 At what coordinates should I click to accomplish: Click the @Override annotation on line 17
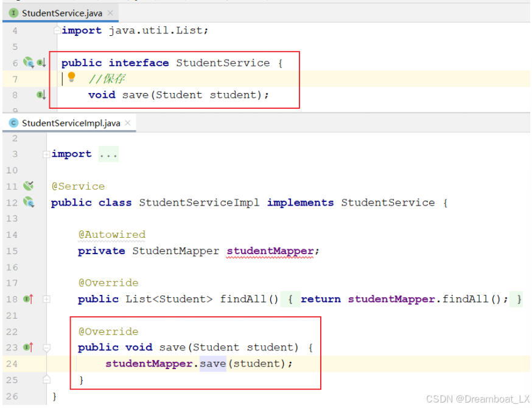click(x=108, y=283)
